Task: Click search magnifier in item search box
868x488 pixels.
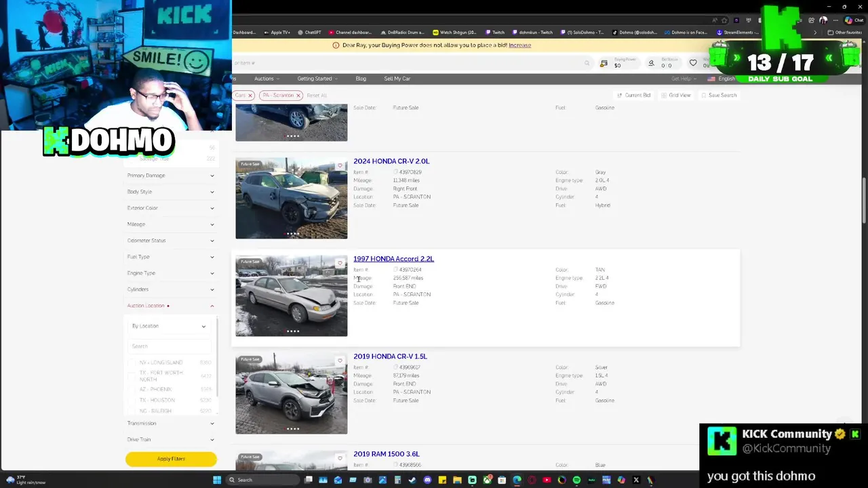Action: click(x=587, y=63)
